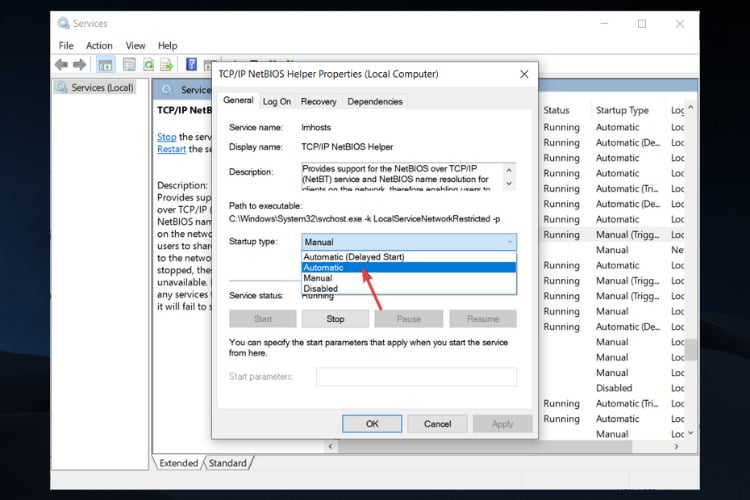Open Properties via the toolbar icon
The image size is (750, 500).
pos(129,65)
